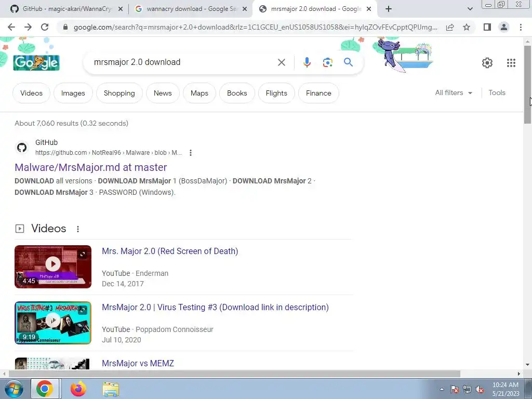
Task: Clear the search query with X
Action: click(281, 62)
